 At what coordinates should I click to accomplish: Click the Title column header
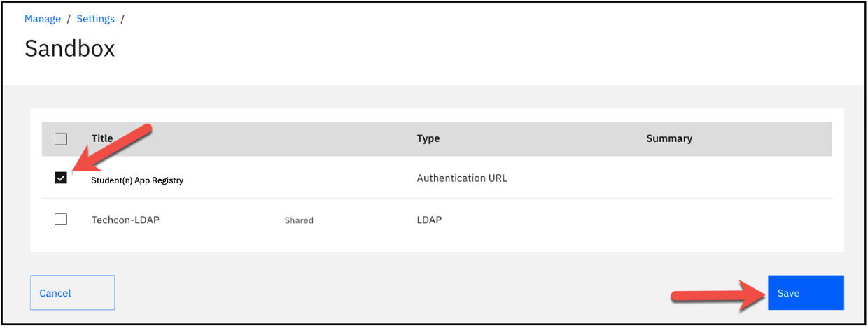(x=102, y=138)
